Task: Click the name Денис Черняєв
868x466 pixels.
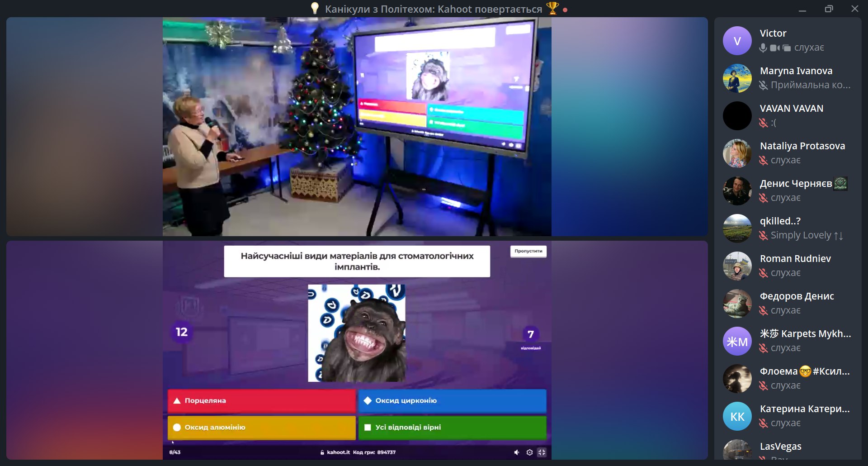Action: tap(796, 184)
